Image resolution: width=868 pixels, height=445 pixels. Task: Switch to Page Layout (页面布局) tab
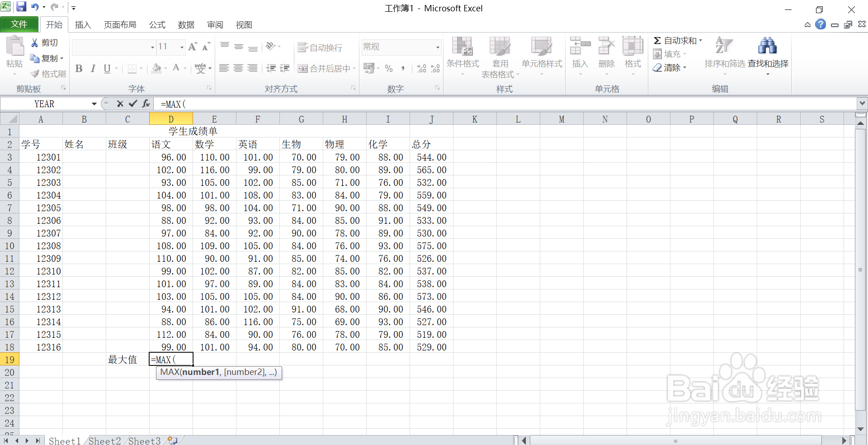[x=120, y=25]
